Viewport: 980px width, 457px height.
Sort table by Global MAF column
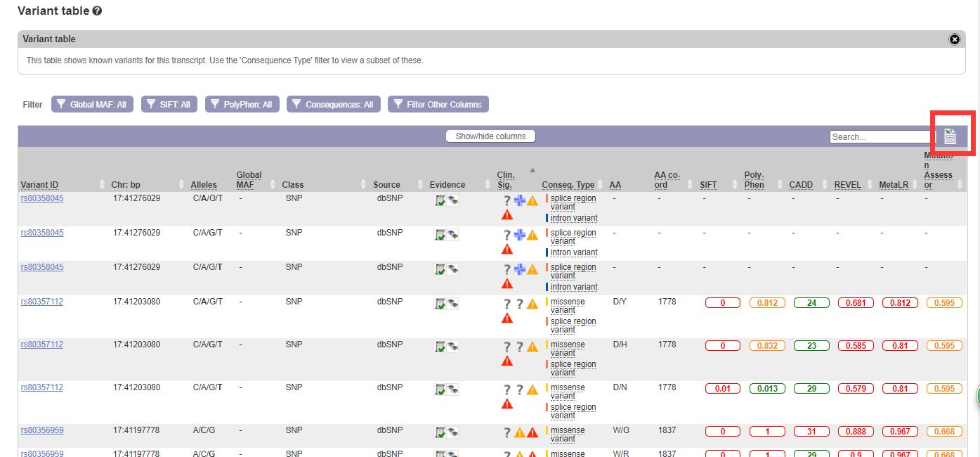(x=249, y=180)
